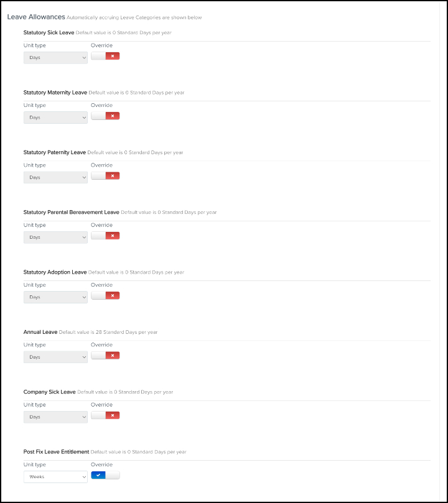Open the Statutory Paternity Leave unit type selector
The width and height of the screenshot is (448, 503).
55,177
